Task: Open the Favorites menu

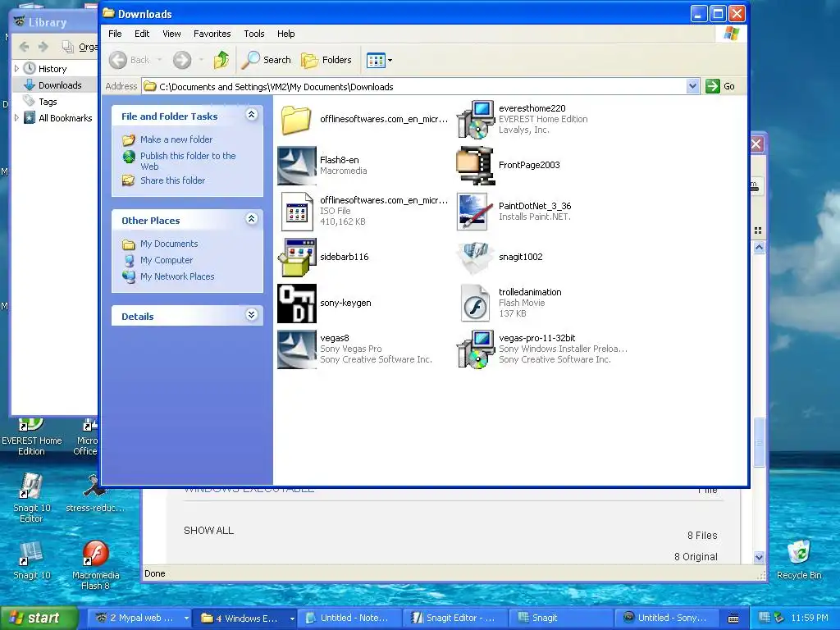Action: pos(212,34)
